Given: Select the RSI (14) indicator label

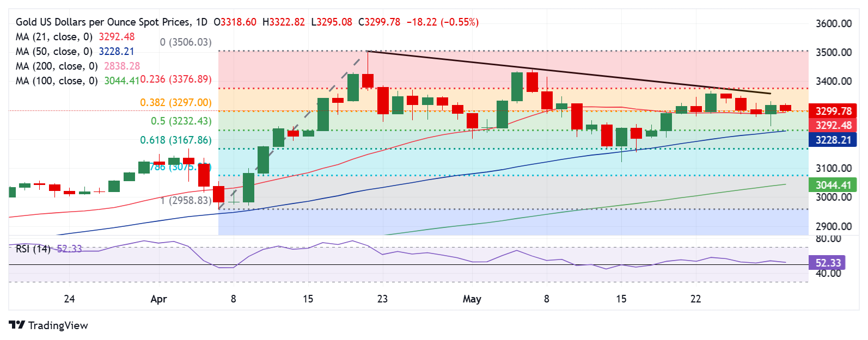Looking at the screenshot, I should (x=33, y=249).
